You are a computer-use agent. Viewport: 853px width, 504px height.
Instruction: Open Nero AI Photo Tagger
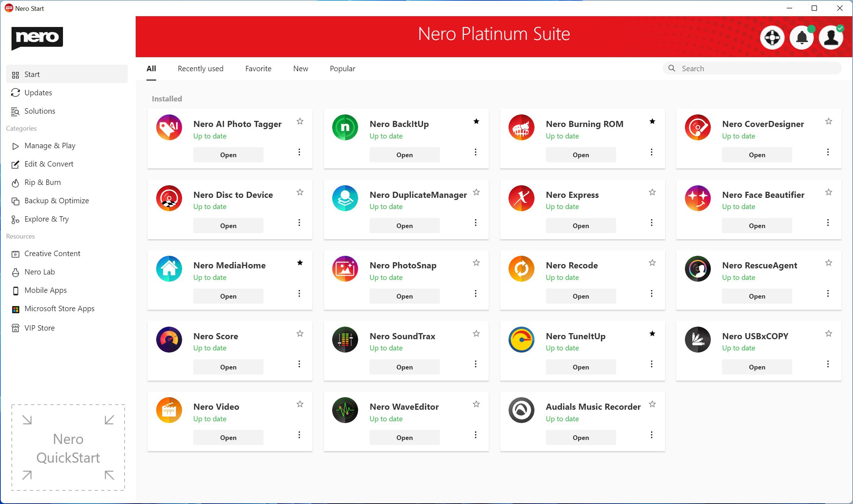coord(227,155)
